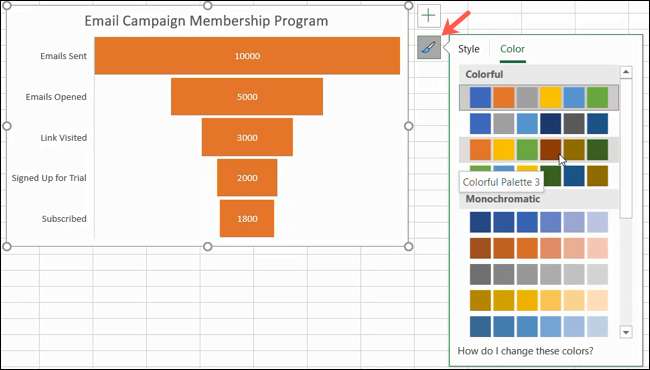Screen dimensions: 650x370
Task: Click the Chart Elements plus icon
Action: click(x=429, y=16)
